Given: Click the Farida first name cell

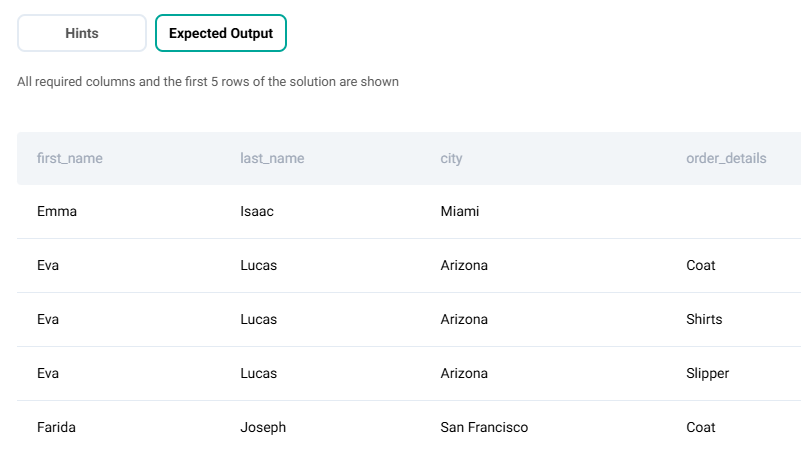Looking at the screenshot, I should pos(56,427).
